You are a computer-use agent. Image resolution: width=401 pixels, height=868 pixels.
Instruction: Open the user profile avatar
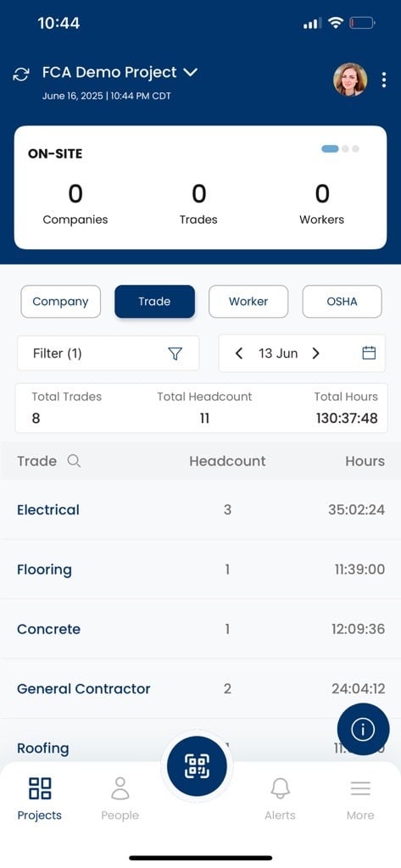350,80
